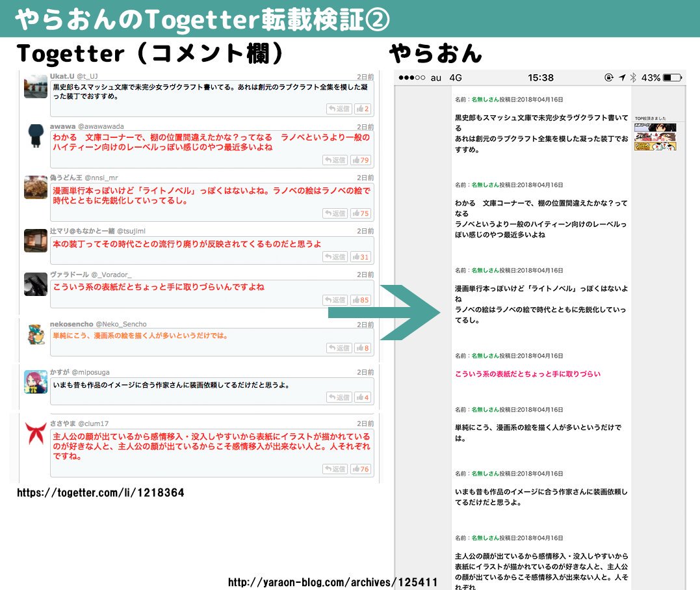Screen dimensions: 700x590
Task: Reply to ささやま's comment
Action: (335, 469)
